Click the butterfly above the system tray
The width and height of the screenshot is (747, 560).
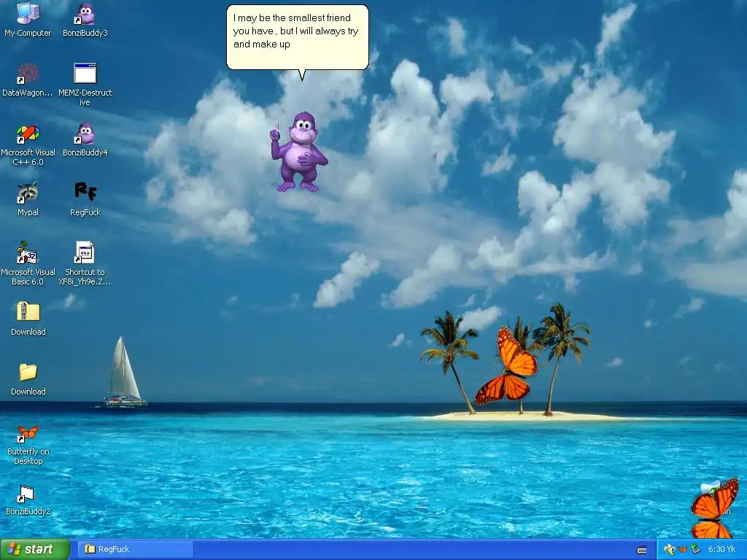(714, 508)
